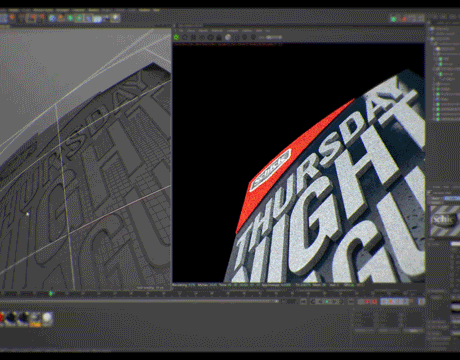This screenshot has width=460, height=360.
Task: Select the black glossy material thumbnail
Action: pos(12,318)
